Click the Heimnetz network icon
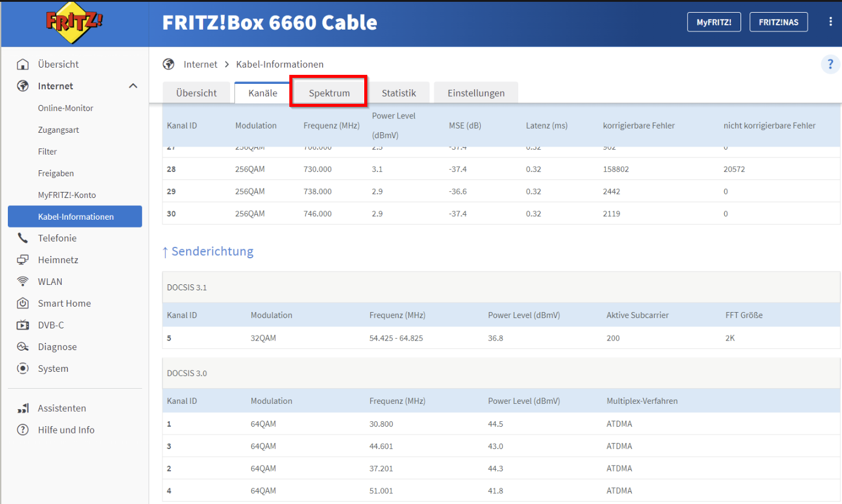 23,260
